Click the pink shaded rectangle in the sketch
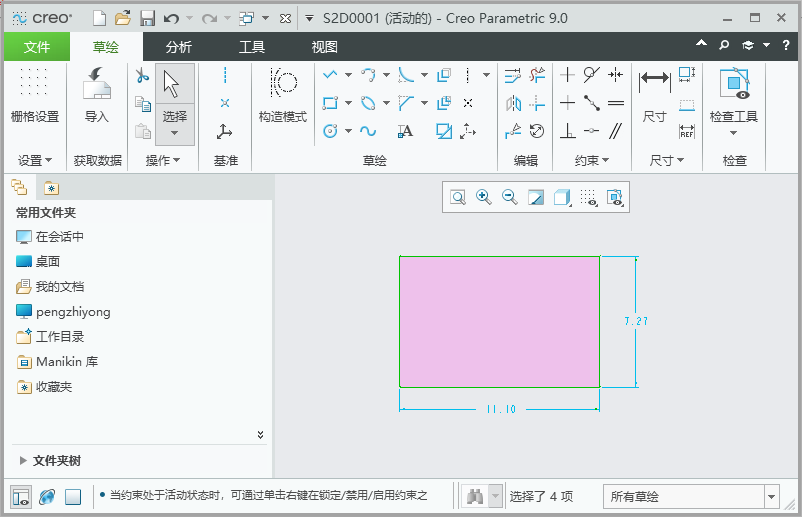Viewport: 802px width, 517px height. [x=499, y=322]
